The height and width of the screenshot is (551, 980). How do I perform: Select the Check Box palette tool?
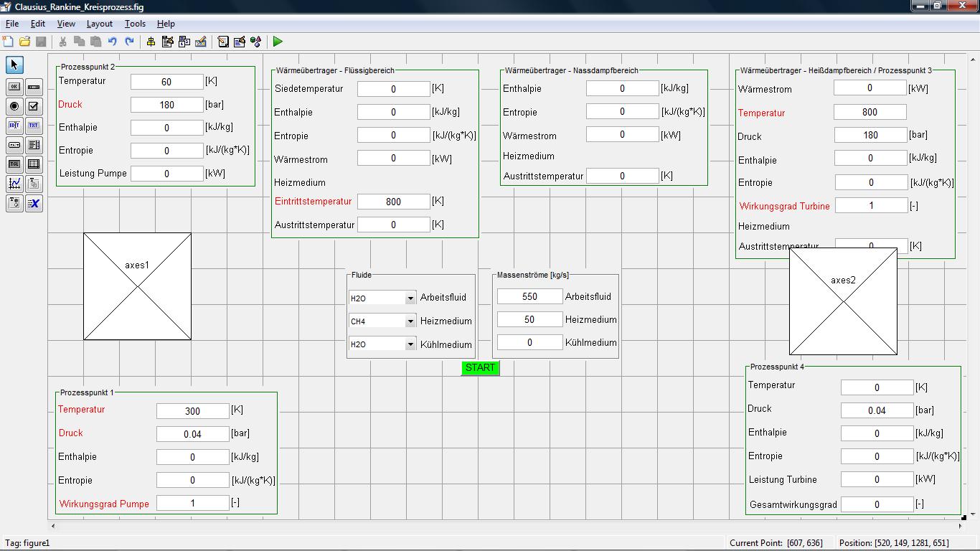pos(34,106)
